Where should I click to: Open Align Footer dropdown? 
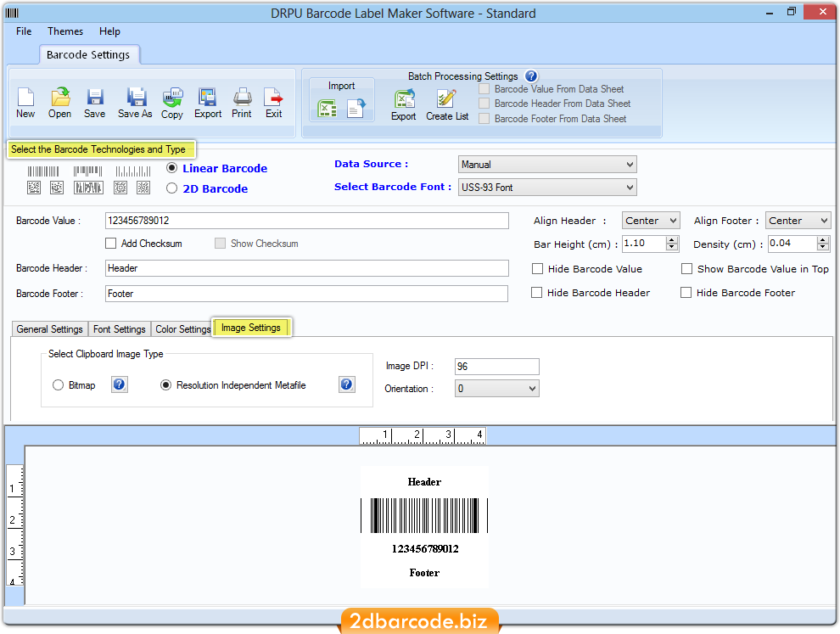(798, 221)
